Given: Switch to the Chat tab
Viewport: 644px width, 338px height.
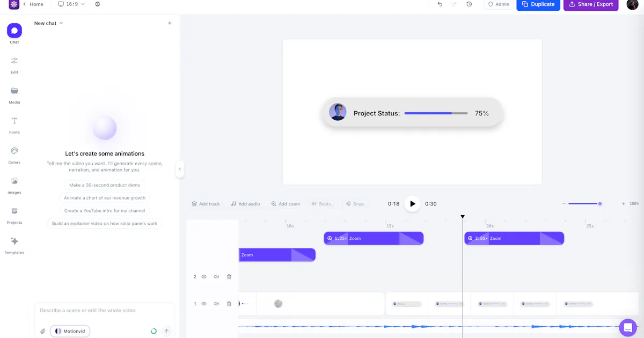Looking at the screenshot, I should coord(14,34).
